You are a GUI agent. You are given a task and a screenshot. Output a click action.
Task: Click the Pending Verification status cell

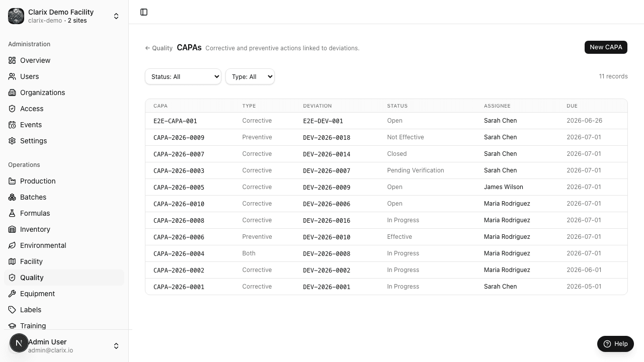point(416,170)
